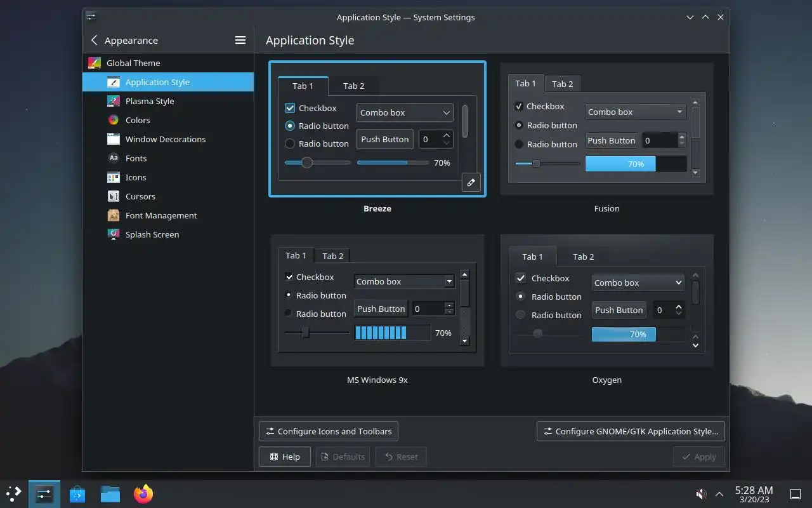Open the Combo box in Breeze preview

tap(405, 112)
